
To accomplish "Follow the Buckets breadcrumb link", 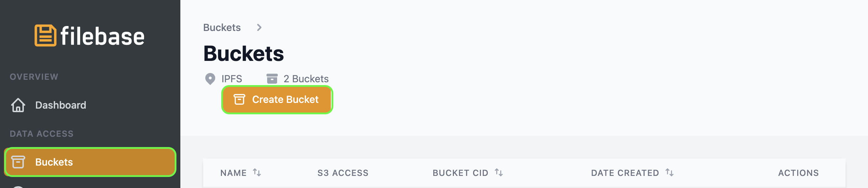I will [222, 27].
